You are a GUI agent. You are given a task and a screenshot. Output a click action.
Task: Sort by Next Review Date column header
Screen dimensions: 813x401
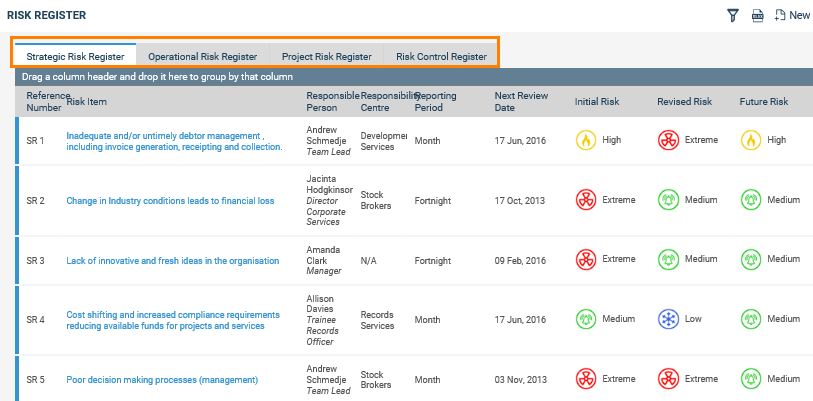click(x=517, y=101)
